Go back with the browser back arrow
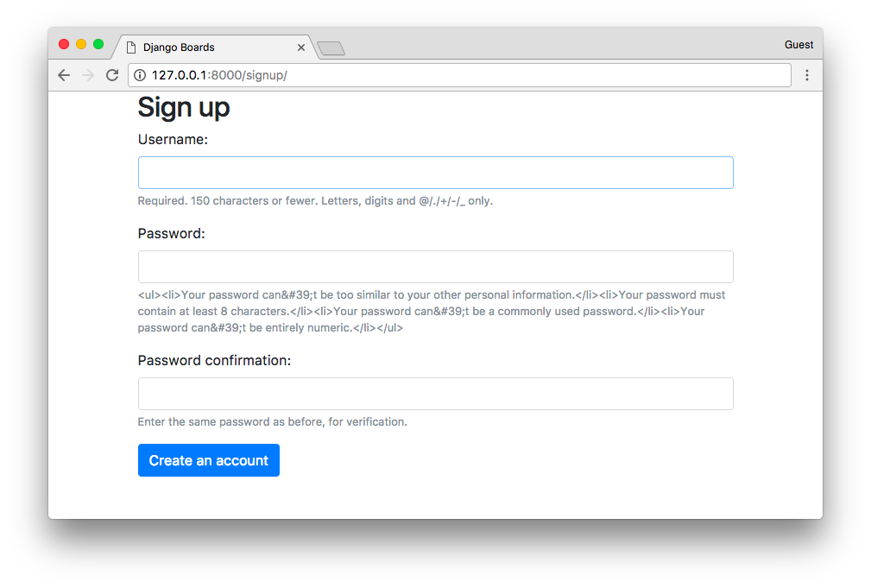The height and width of the screenshot is (588, 871). coord(64,75)
